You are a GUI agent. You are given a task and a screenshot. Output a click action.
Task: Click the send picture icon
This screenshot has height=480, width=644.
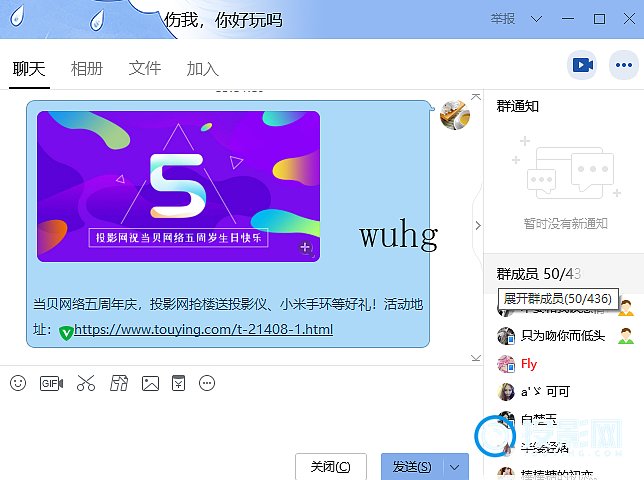click(x=151, y=383)
